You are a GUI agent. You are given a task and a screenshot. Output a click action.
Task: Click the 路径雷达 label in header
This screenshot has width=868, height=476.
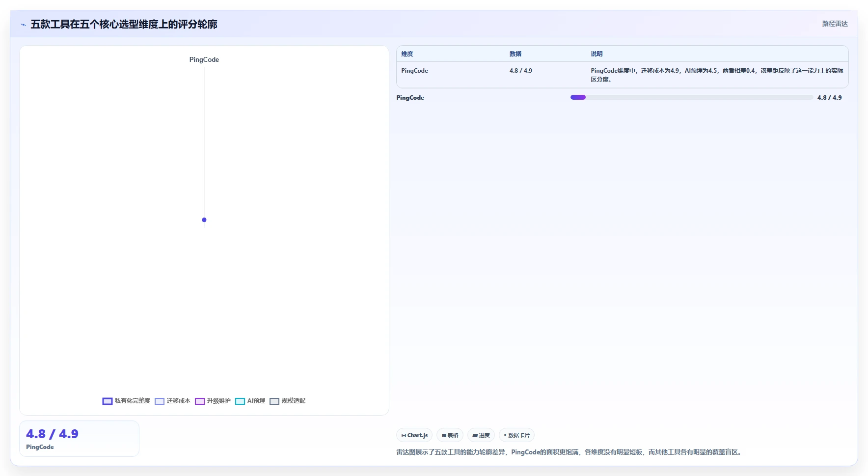click(835, 24)
